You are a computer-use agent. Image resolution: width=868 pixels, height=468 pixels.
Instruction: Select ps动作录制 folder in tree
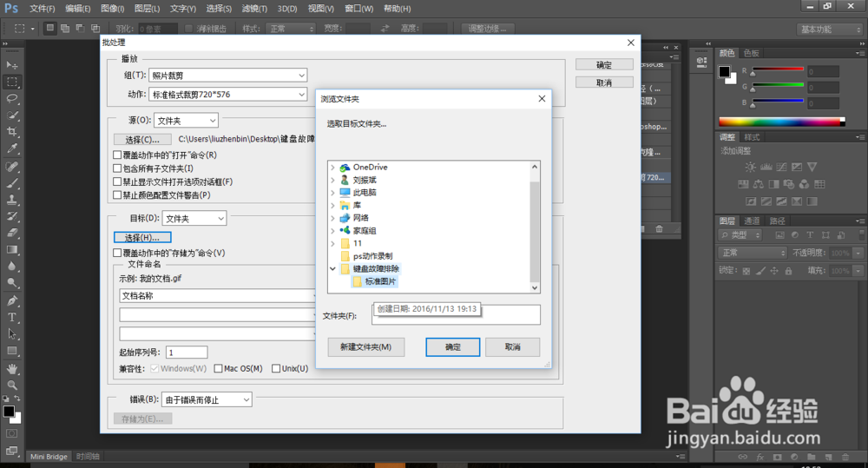coord(367,256)
